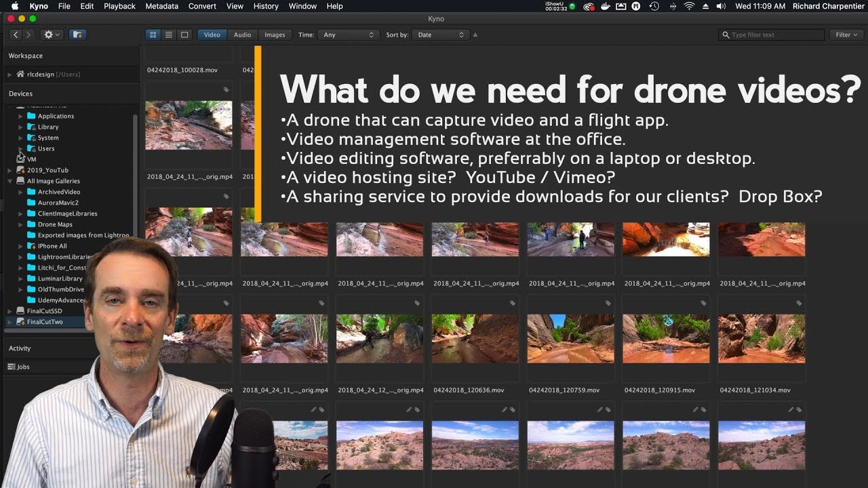Open the Filter dropdown button
Viewport: 868px width, 488px height.
[846, 35]
